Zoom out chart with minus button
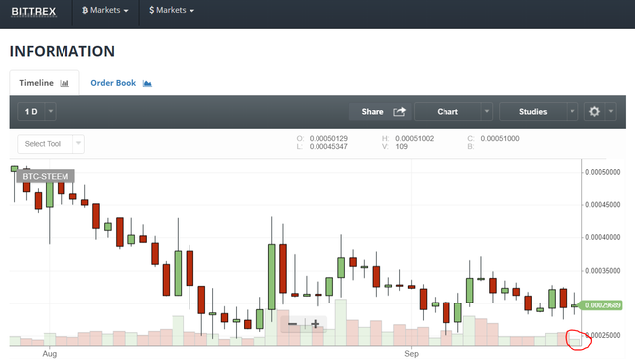The height and width of the screenshot is (364, 635). (292, 324)
